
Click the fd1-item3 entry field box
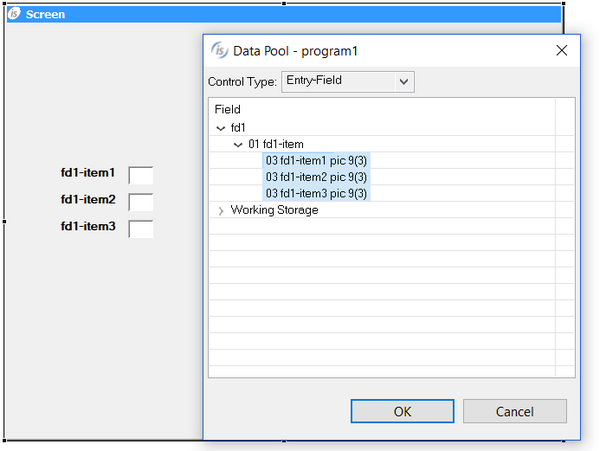141,229
